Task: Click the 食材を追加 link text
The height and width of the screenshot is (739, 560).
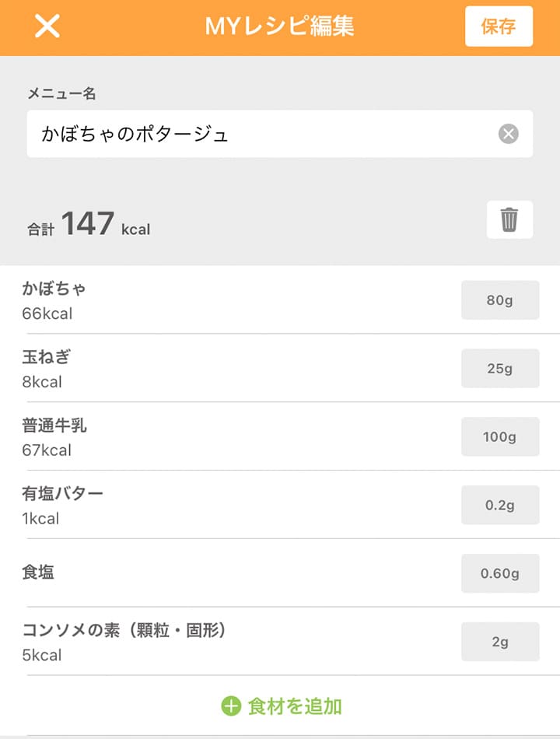Action: tap(295, 706)
